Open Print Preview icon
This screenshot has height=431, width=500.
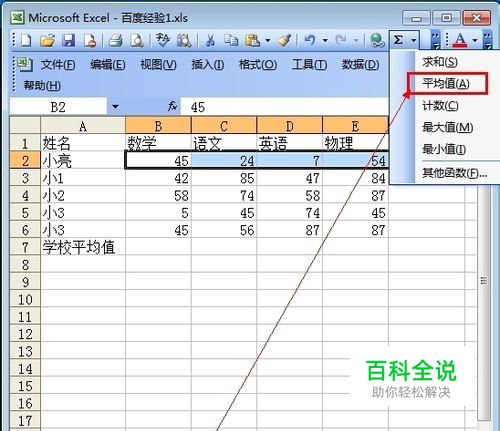click(x=137, y=41)
